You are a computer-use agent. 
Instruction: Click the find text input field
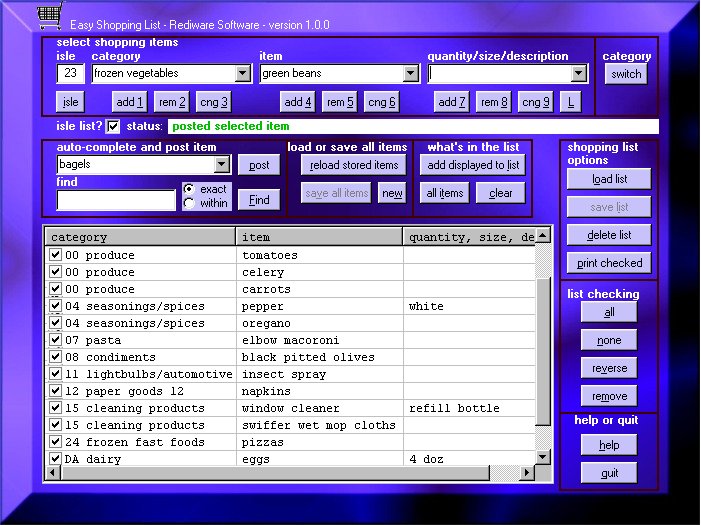point(116,200)
